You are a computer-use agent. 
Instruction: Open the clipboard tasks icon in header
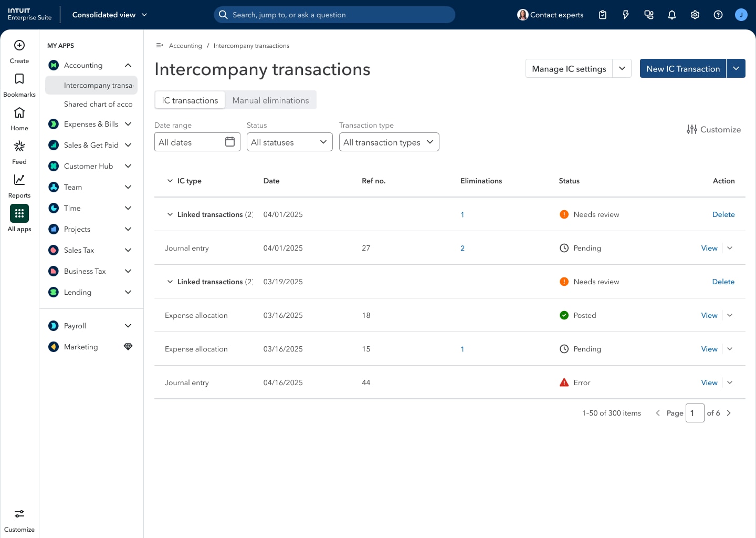pos(603,15)
